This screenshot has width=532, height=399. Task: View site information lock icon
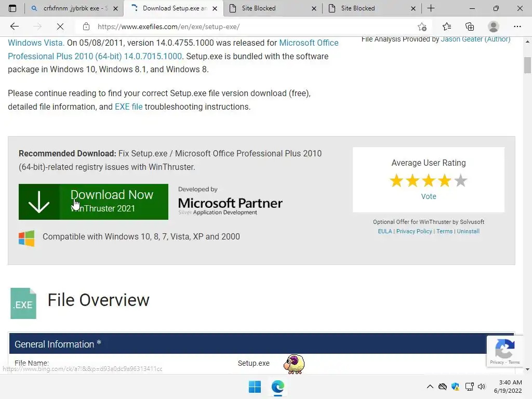click(x=86, y=26)
